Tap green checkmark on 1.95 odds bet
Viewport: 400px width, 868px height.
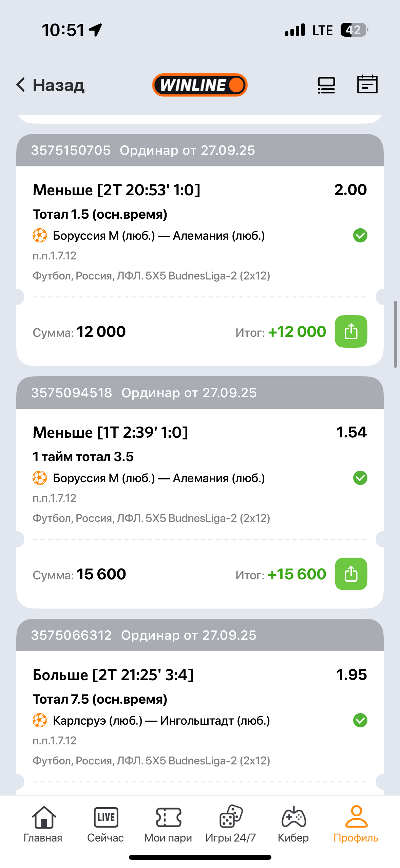360,720
